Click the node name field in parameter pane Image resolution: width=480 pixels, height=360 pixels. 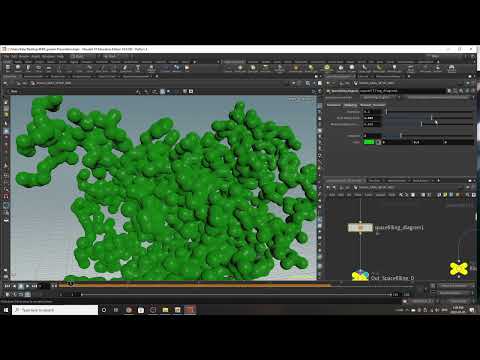point(402,91)
